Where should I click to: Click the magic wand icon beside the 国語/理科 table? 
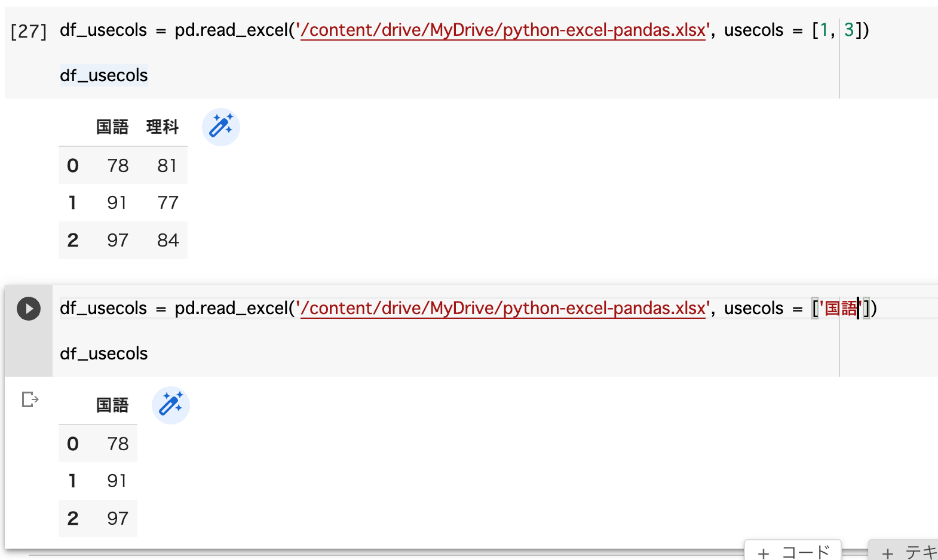(220, 127)
